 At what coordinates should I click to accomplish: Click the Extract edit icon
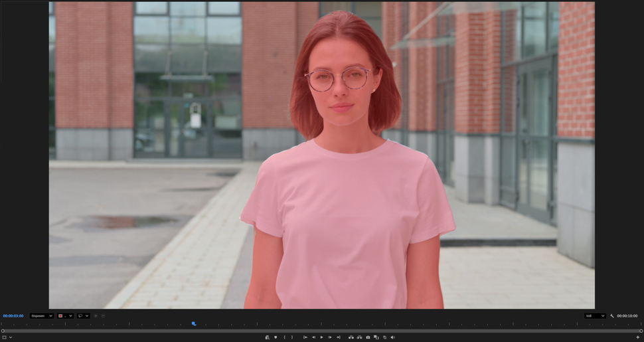[360, 337]
